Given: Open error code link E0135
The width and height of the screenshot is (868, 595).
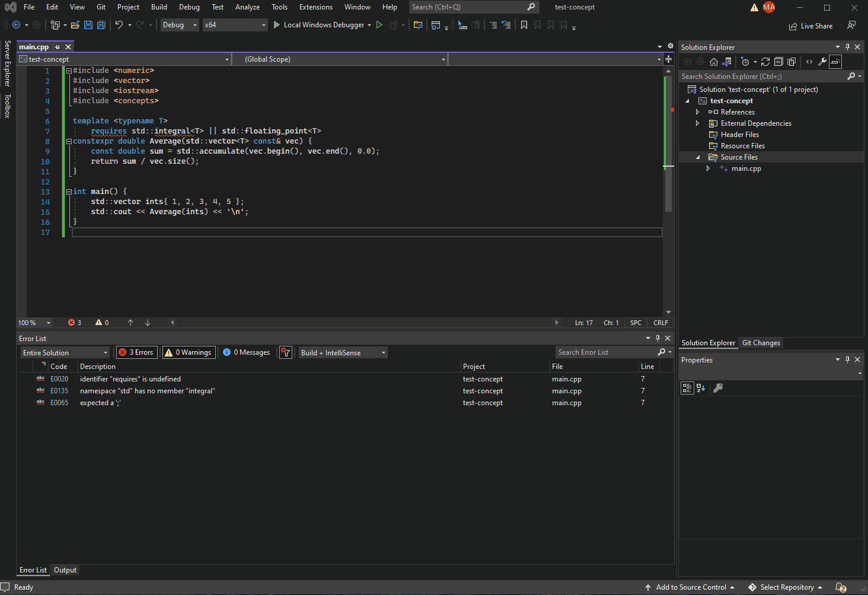Looking at the screenshot, I should (59, 391).
